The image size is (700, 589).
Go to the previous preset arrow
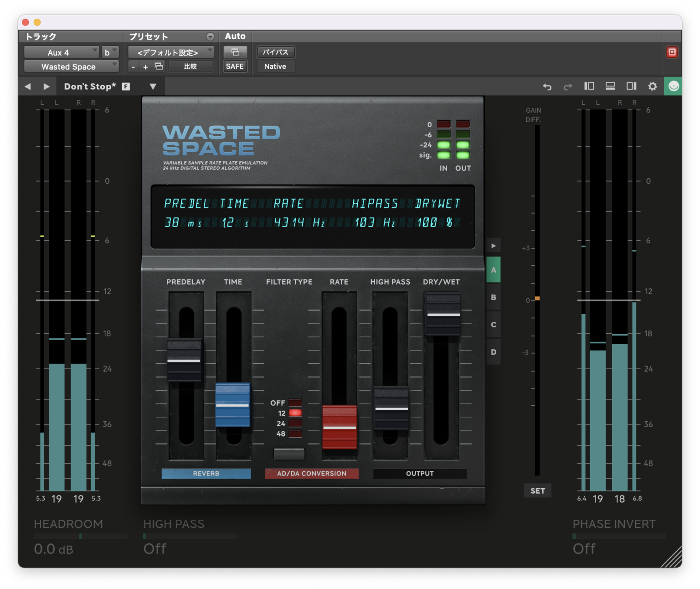point(28,87)
